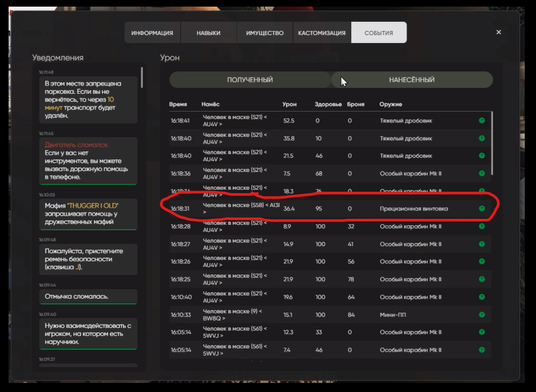Screen dimensions: 536x392
Task: Close the events window with X
Action: pyautogui.click(x=498, y=32)
